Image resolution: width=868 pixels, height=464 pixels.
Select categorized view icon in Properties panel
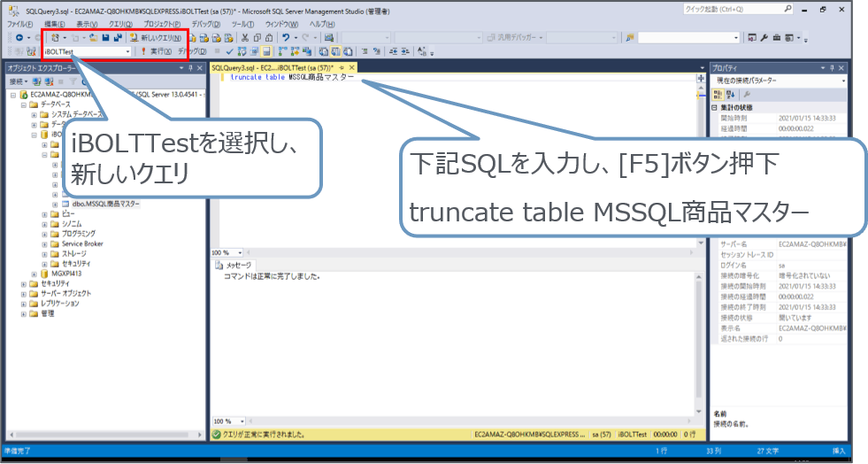[x=718, y=94]
